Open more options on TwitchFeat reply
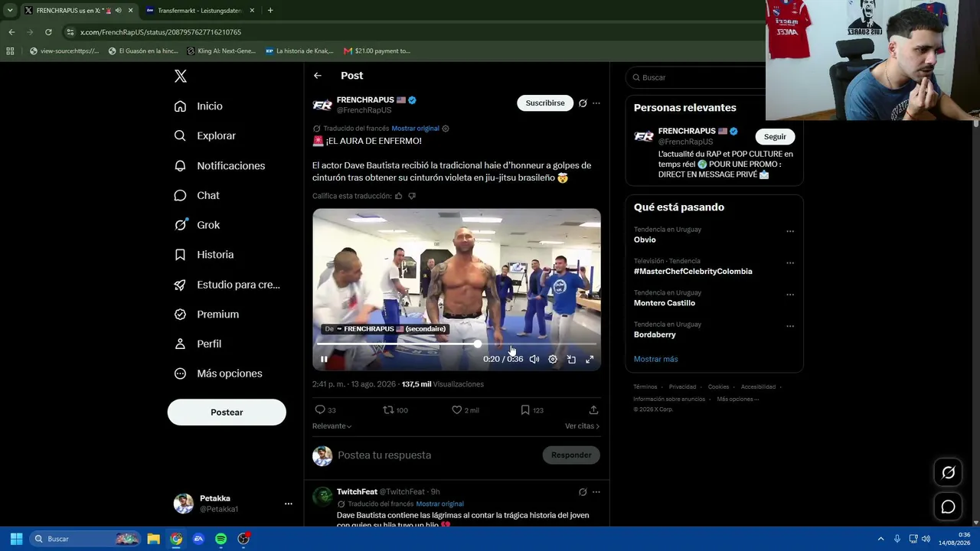 pos(596,492)
